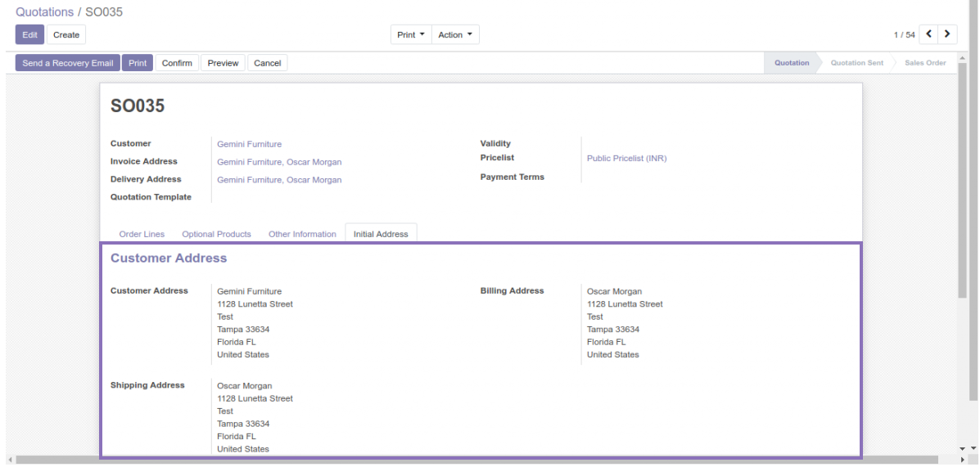
Task: Open the Print dropdown menu
Action: (411, 35)
